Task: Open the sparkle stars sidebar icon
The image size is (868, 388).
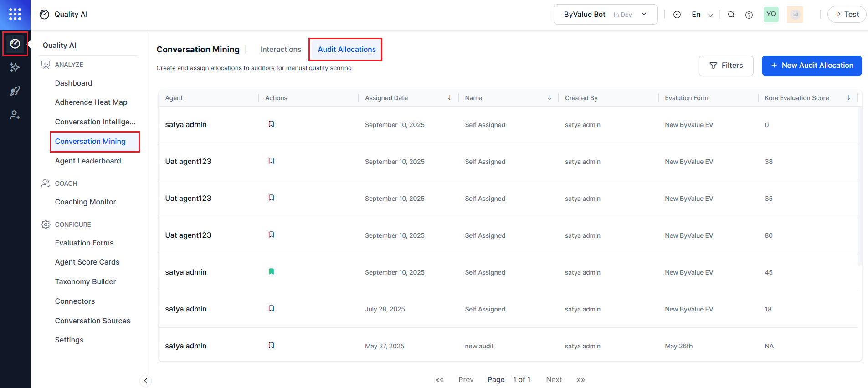Action: 15,67
